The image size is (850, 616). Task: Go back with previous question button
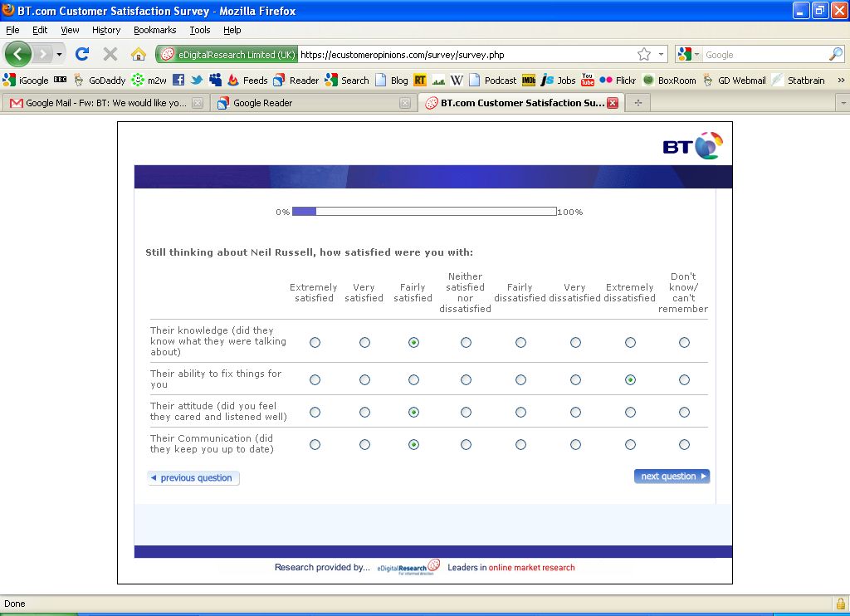coord(193,478)
